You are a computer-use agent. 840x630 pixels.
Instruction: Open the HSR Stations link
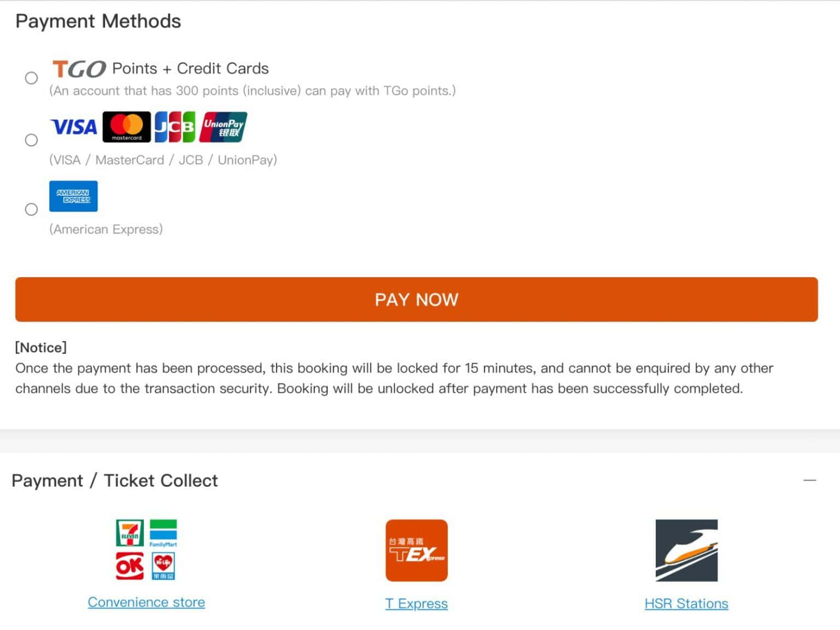[x=686, y=603]
